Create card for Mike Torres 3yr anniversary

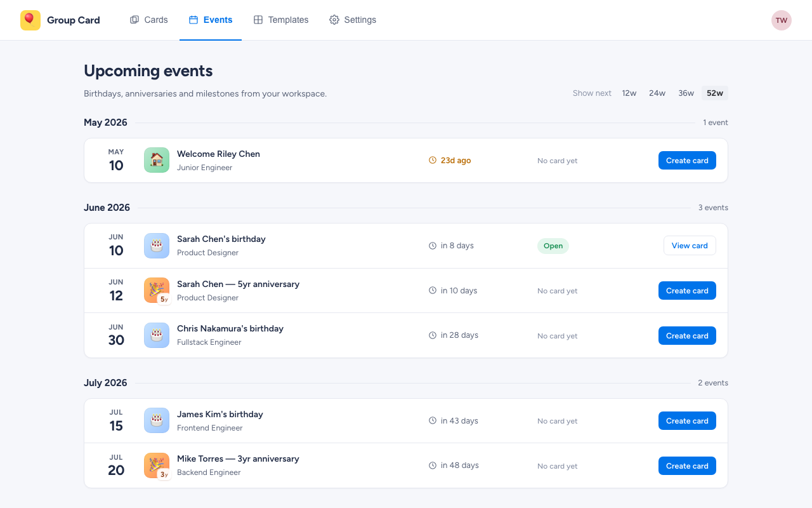(687, 466)
